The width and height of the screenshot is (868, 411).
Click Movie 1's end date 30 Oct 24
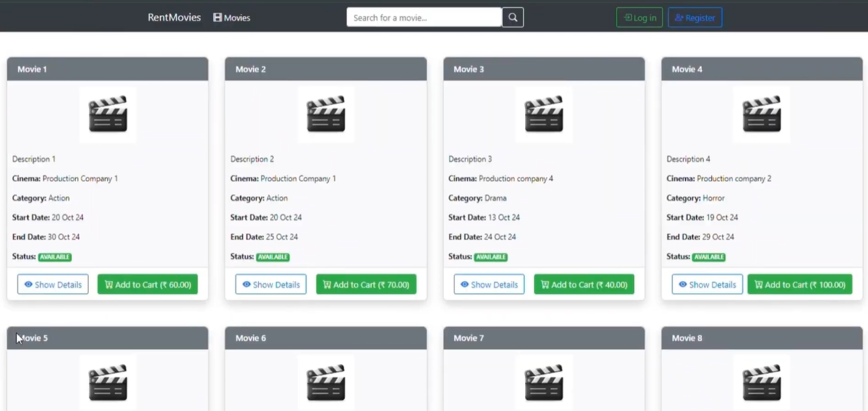(x=64, y=237)
